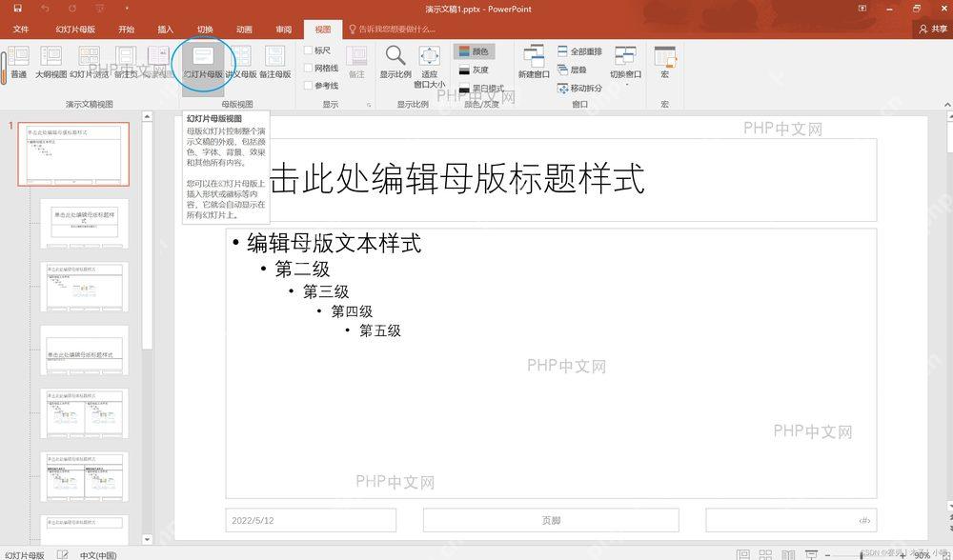Open the File (文件) menu

pos(21,30)
